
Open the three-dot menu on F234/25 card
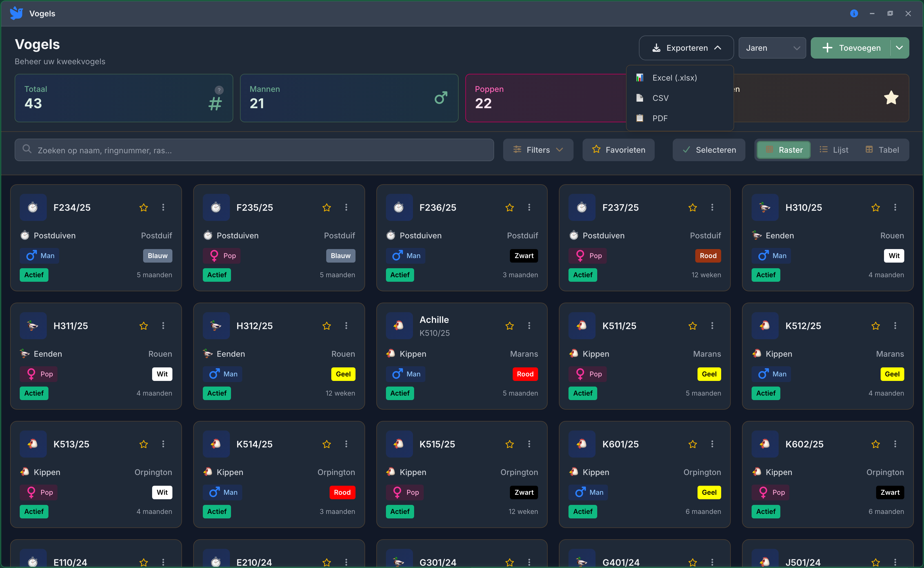pos(163,207)
